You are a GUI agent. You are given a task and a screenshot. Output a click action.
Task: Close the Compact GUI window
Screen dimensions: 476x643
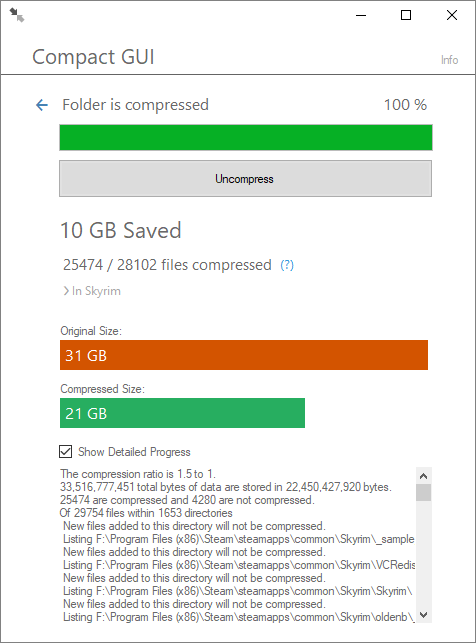tap(452, 15)
